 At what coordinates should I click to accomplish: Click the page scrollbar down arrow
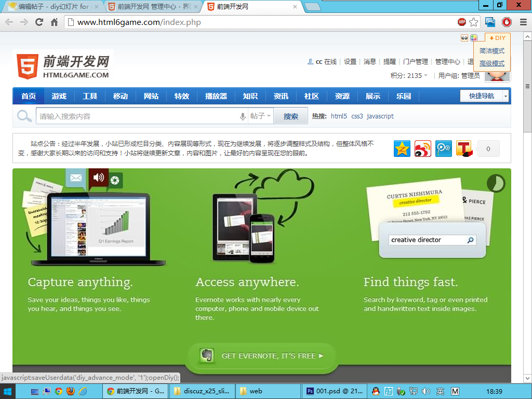[528, 378]
